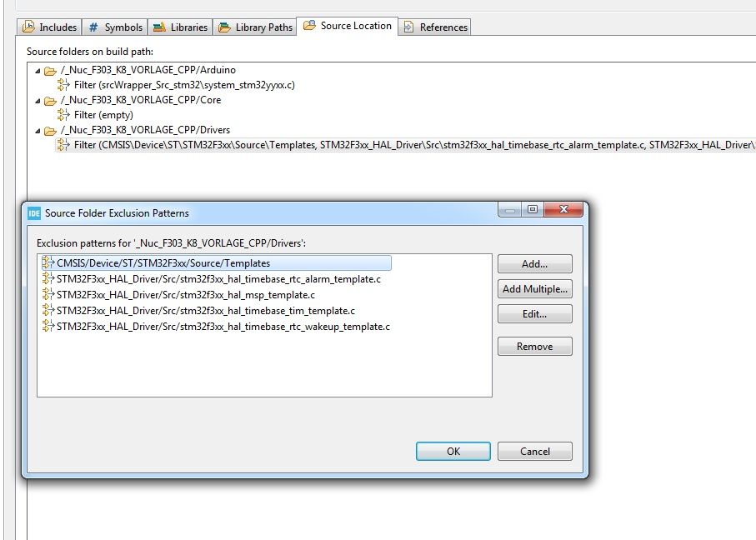Click the folder icon for _Nuc_F303_K8_VORLAGE_CPP/Arduino
Image resolution: width=756 pixels, height=540 pixels.
(x=48, y=70)
